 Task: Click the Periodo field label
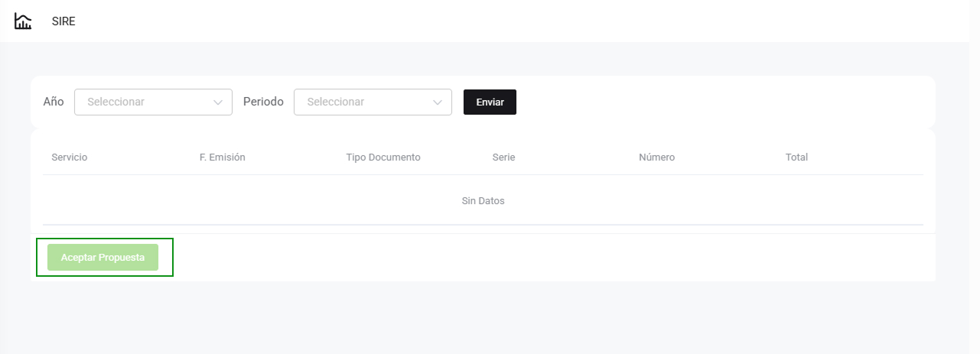pyautogui.click(x=263, y=102)
